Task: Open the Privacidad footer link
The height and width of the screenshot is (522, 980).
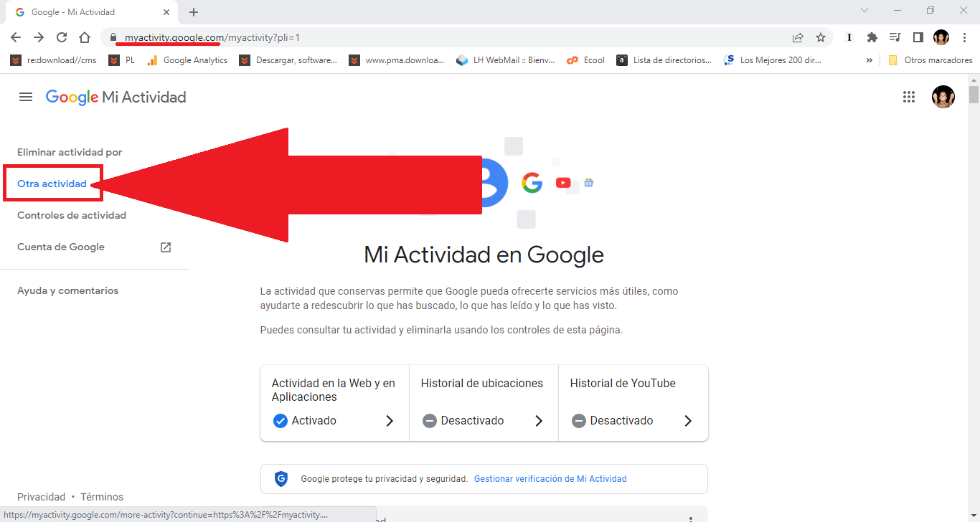Action: pos(41,497)
